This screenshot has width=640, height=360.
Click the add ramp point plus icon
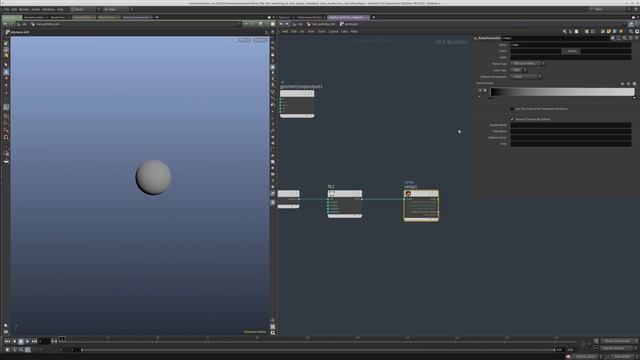coord(622,84)
